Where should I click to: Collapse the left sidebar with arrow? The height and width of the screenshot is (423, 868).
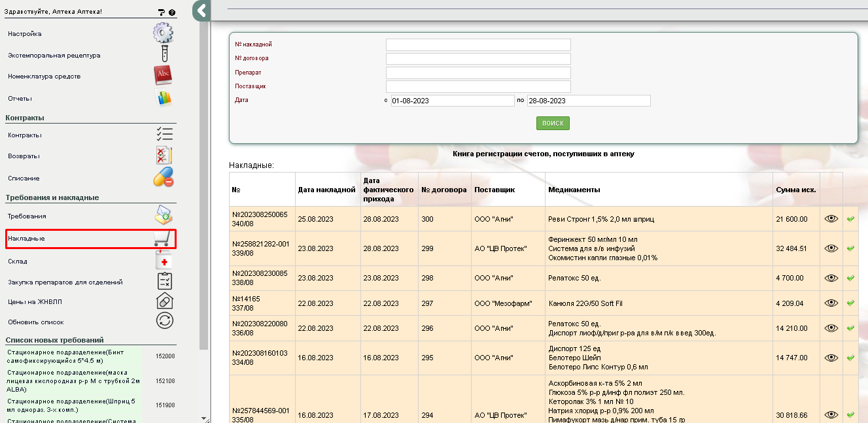click(201, 10)
